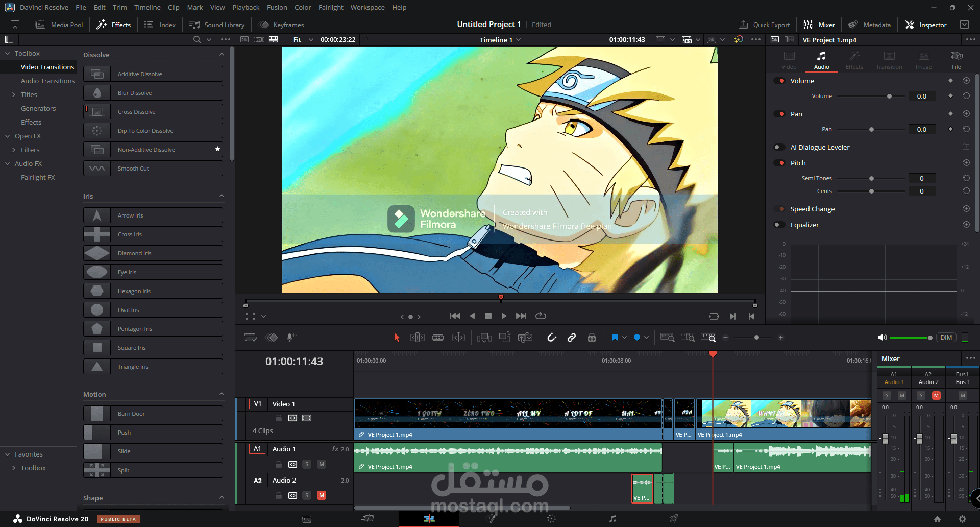Click the Overwrite Clip toolbar icon
Image resolution: width=980 pixels, height=527 pixels.
tap(504, 337)
